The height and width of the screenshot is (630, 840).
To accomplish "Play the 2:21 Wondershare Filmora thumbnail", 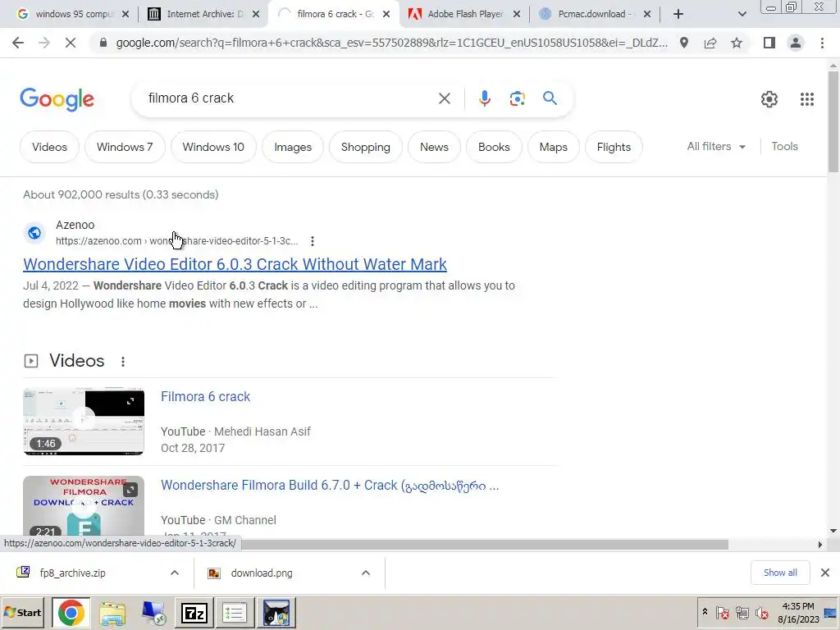I will pos(84,507).
